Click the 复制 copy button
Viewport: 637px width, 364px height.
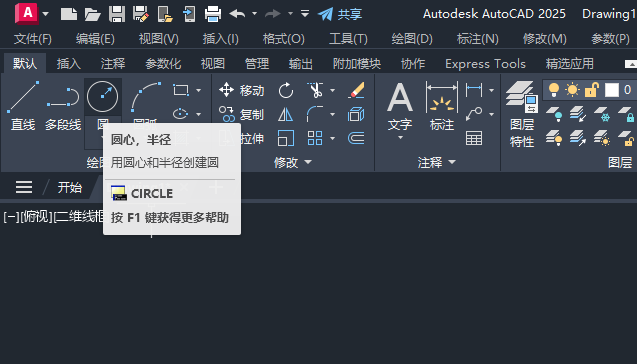[241, 115]
